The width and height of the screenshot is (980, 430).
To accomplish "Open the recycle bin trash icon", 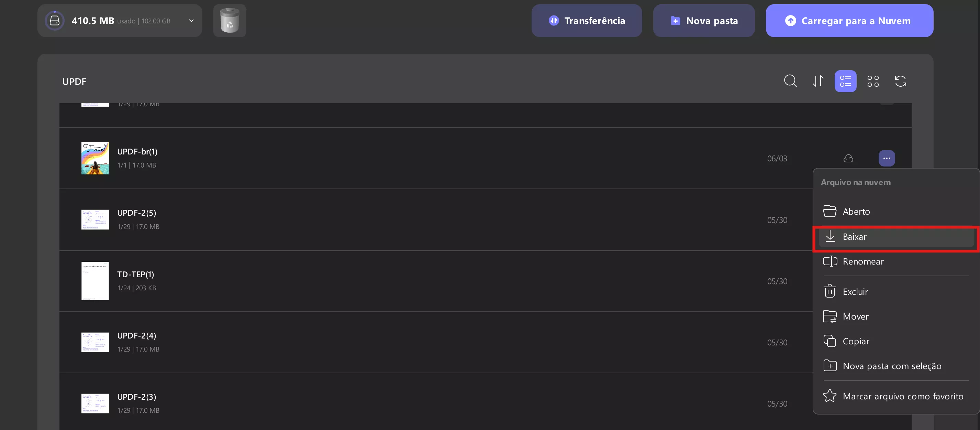I will [230, 21].
